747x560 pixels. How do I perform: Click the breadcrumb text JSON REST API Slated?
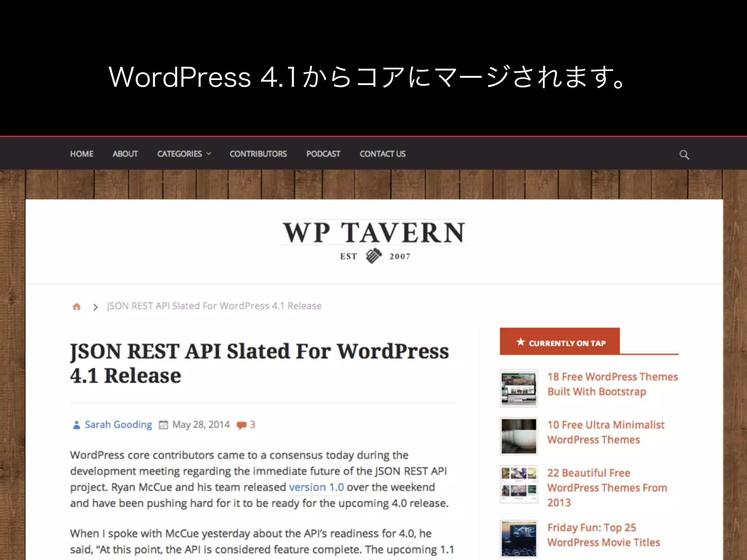click(214, 306)
